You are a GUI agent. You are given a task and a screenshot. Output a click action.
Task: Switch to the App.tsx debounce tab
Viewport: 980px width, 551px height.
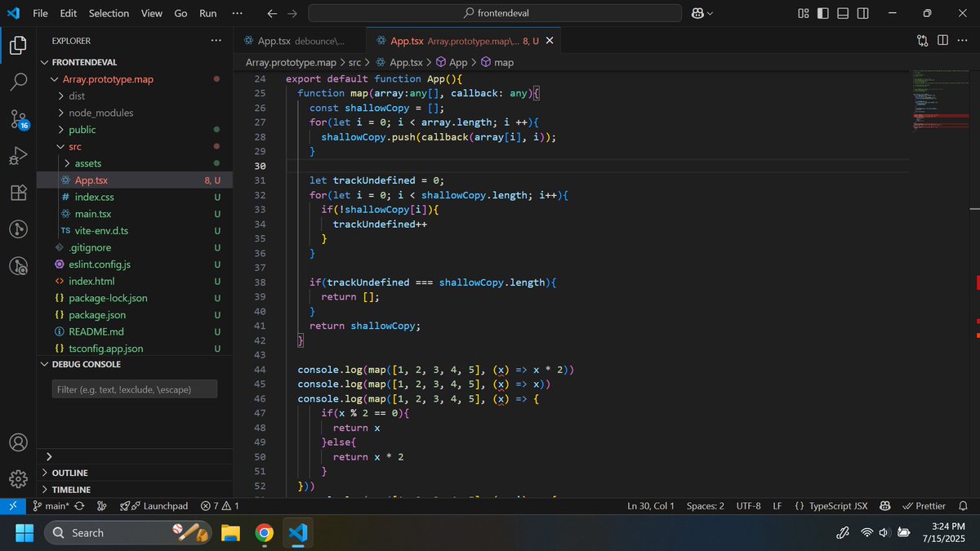click(300, 41)
